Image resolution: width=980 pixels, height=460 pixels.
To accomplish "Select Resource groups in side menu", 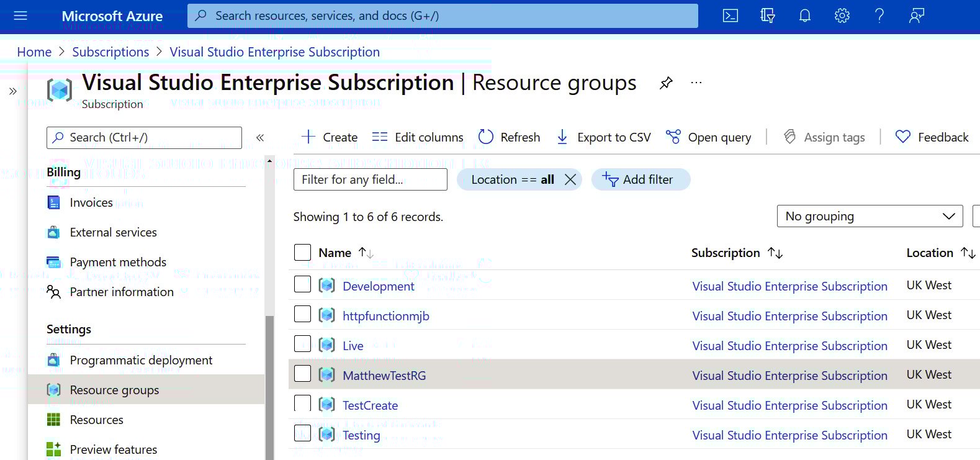I will [x=146, y=390].
